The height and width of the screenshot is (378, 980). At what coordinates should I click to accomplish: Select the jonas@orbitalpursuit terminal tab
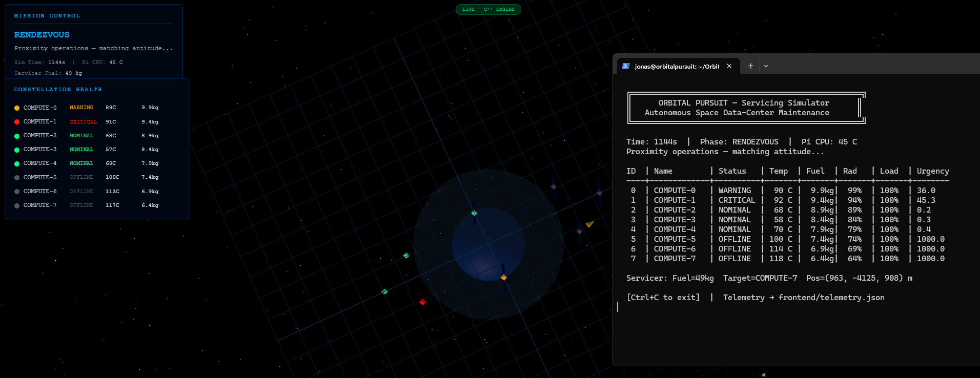pos(677,66)
